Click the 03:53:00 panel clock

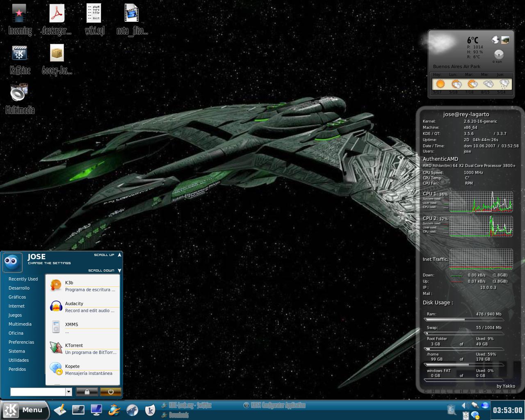click(507, 410)
